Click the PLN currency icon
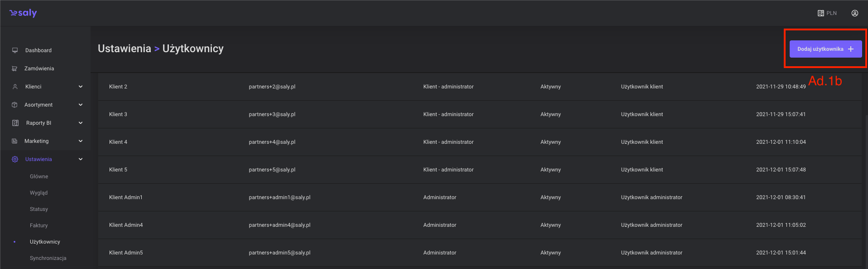 820,13
